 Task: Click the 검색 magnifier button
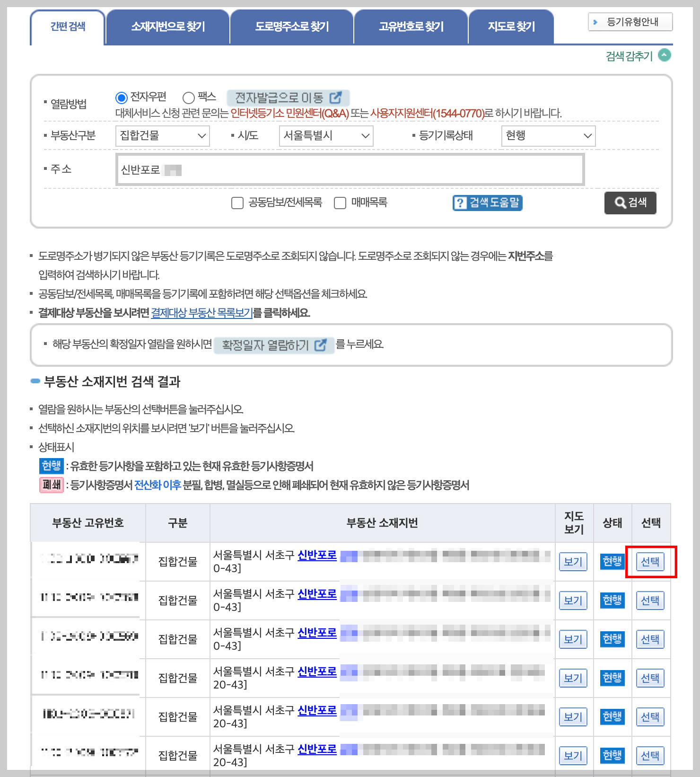tap(630, 203)
